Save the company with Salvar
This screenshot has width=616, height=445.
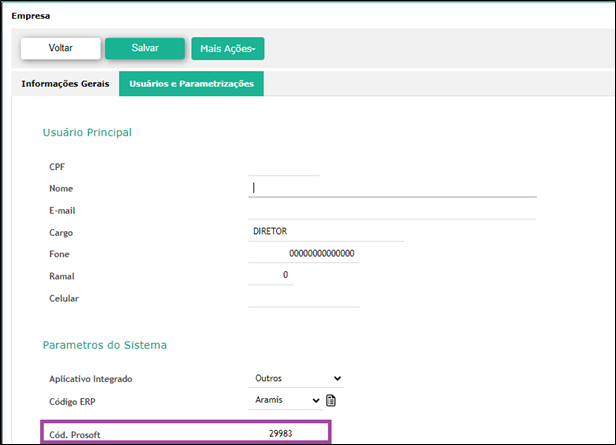[x=145, y=48]
